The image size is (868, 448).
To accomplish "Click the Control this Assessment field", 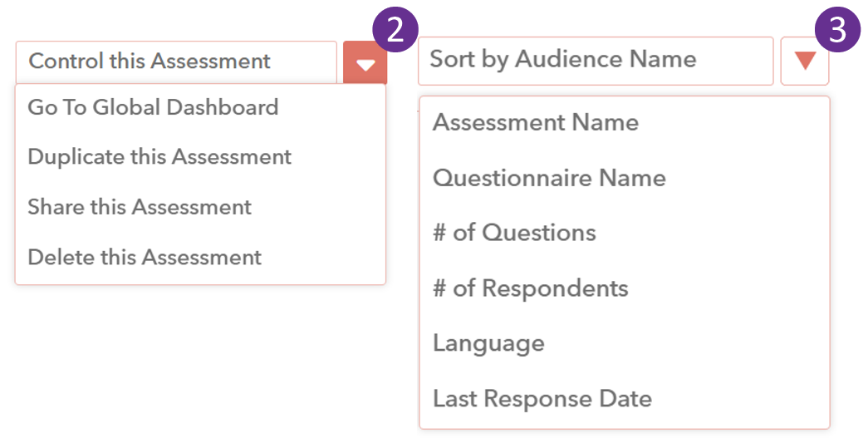I will pos(176,62).
